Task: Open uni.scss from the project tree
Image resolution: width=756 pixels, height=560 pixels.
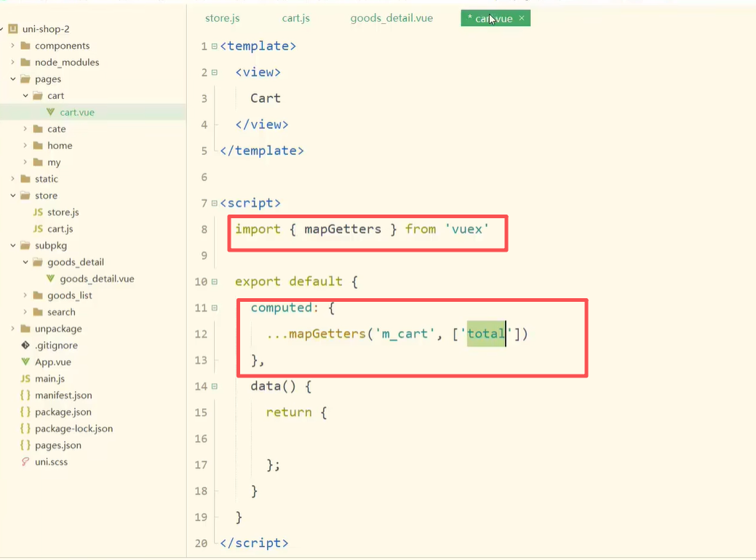Action: (x=51, y=462)
